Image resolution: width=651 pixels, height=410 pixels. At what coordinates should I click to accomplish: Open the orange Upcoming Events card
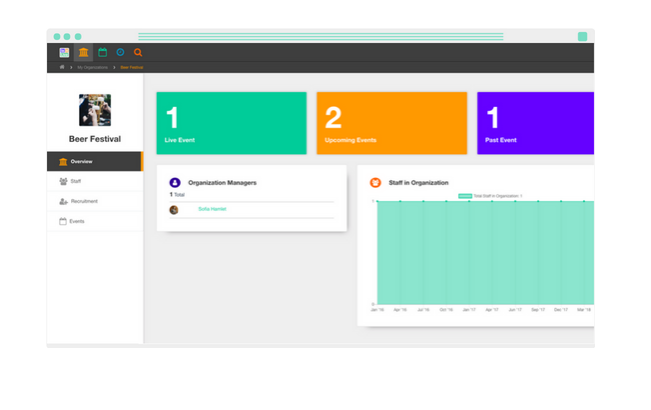[x=391, y=123]
